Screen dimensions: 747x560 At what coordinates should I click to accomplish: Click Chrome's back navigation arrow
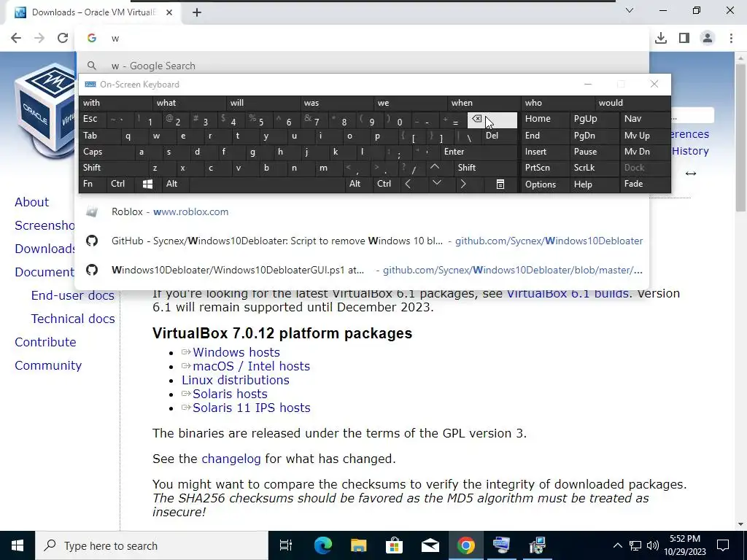(16, 38)
